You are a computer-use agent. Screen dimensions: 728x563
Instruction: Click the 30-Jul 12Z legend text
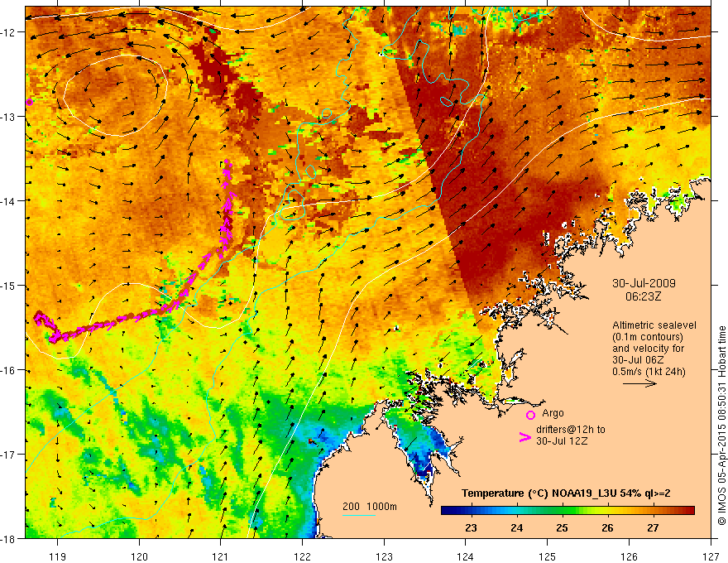click(x=562, y=440)
